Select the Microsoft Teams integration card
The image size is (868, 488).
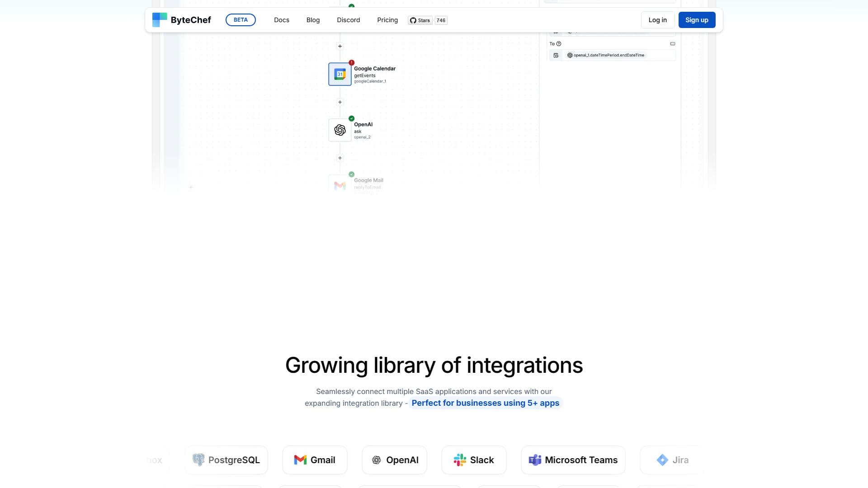(573, 460)
